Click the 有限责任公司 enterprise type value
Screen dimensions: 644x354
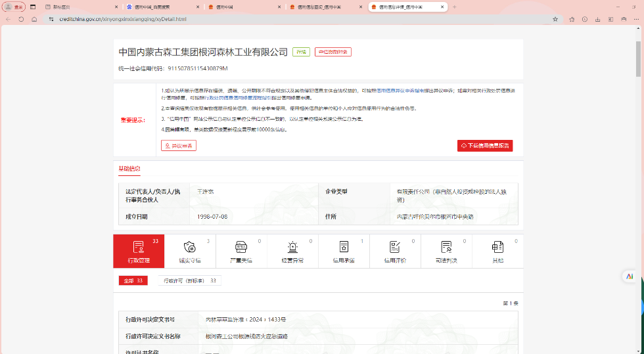[452, 196]
